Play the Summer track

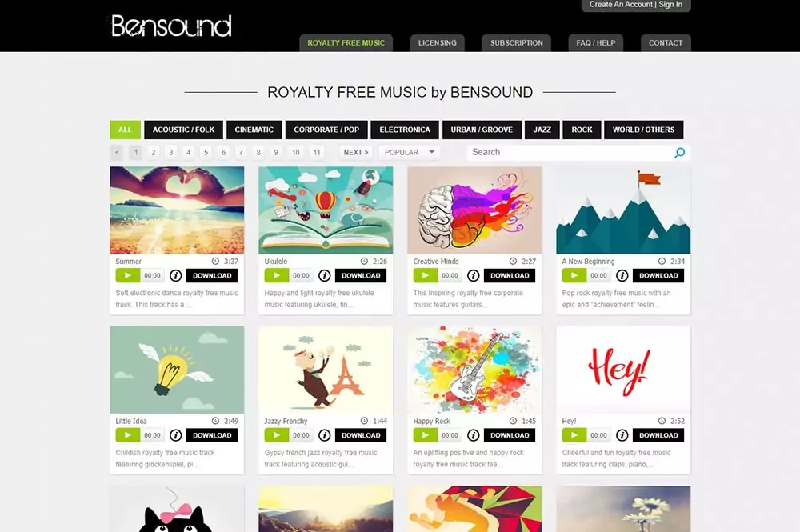tap(127, 275)
